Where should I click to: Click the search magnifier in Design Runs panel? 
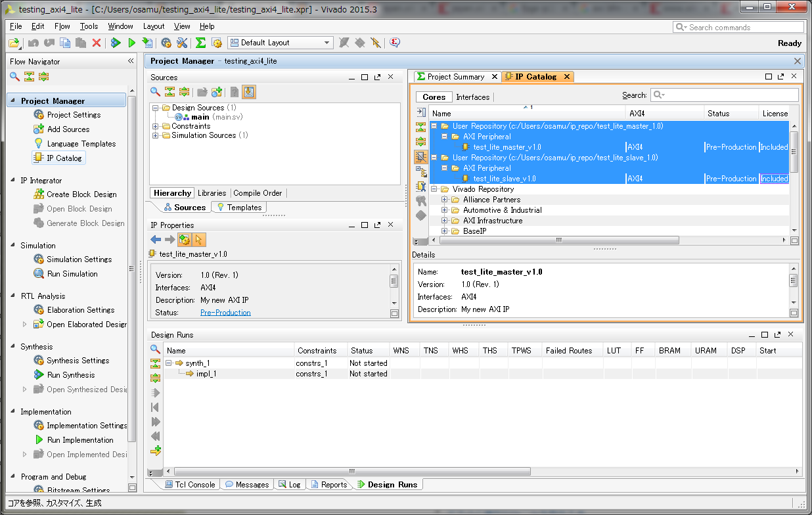[x=155, y=349]
